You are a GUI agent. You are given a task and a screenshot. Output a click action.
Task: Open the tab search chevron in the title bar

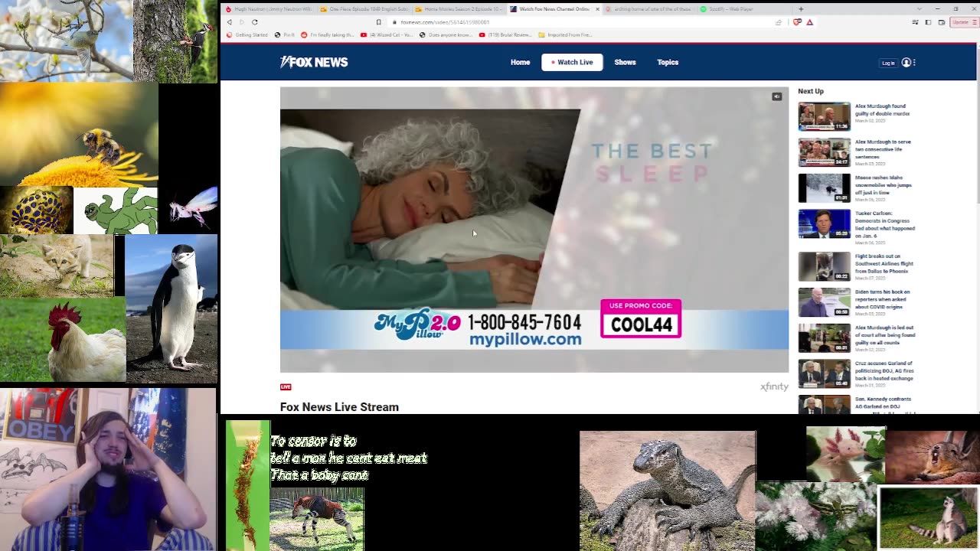(x=918, y=9)
